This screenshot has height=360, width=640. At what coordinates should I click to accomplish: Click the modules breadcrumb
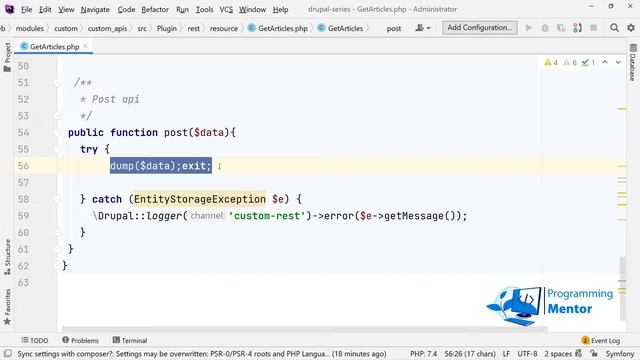pyautogui.click(x=29, y=28)
